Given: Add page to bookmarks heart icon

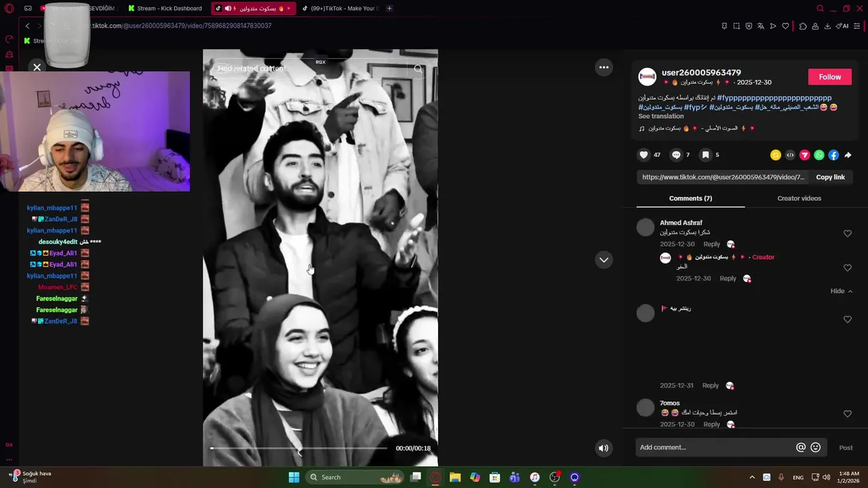Looking at the screenshot, I should (785, 26).
